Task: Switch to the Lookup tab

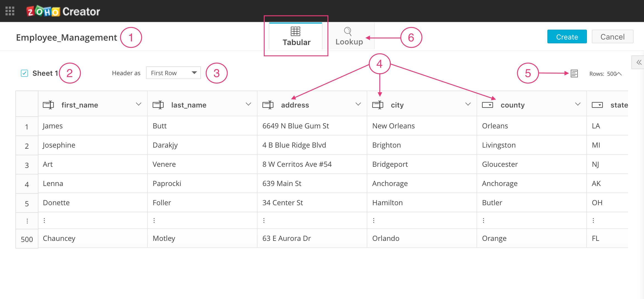Action: (x=349, y=36)
